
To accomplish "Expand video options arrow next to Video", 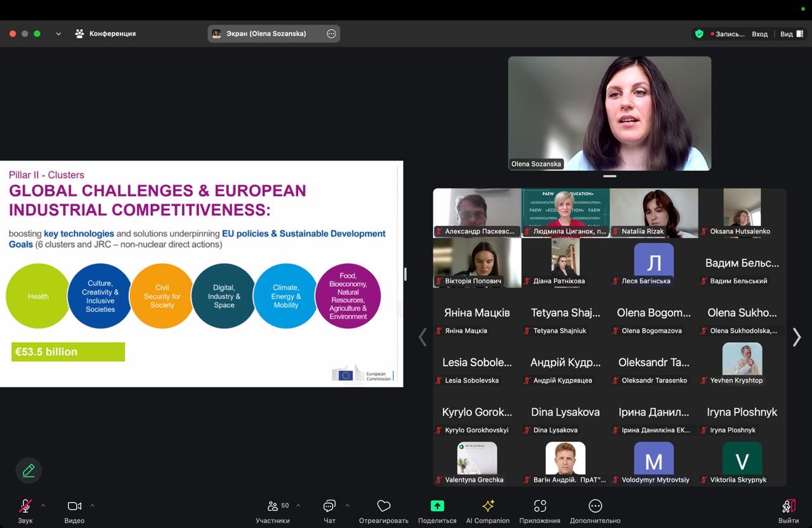I will tap(92, 506).
